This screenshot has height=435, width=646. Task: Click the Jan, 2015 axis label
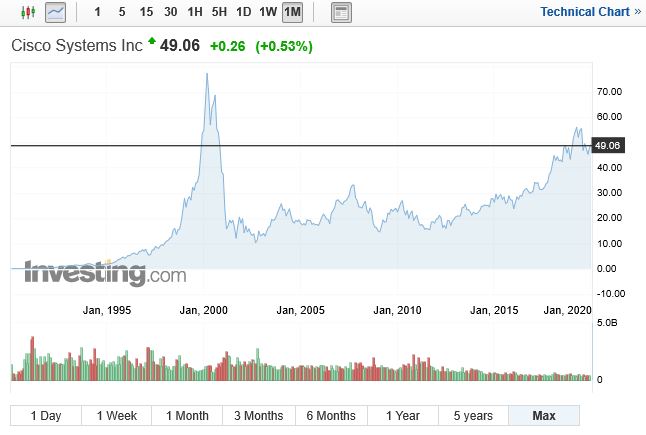[494, 310]
